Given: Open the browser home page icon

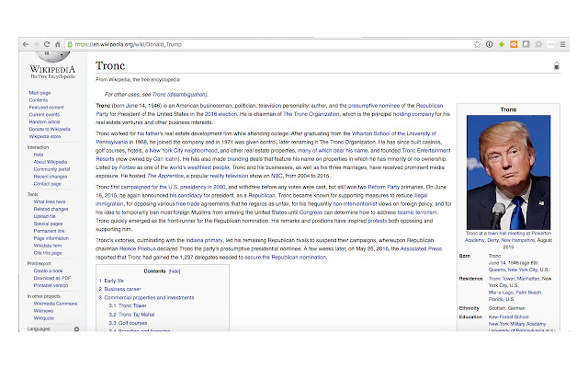Looking at the screenshot, I should pyautogui.click(x=57, y=44).
